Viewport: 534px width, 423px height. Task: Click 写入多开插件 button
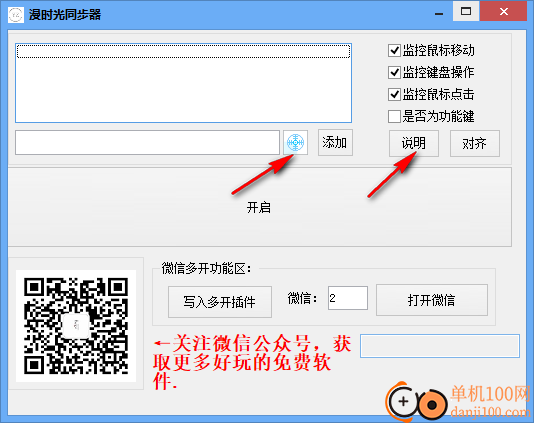(220, 302)
